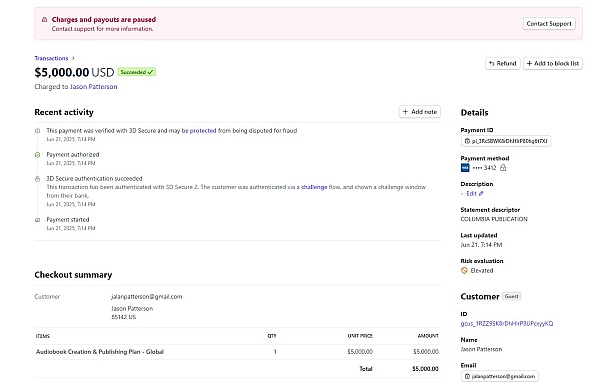Image resolution: width=600 pixels, height=382 pixels.
Task: Click the 3D Secure authentication lock icon
Action: [38, 179]
